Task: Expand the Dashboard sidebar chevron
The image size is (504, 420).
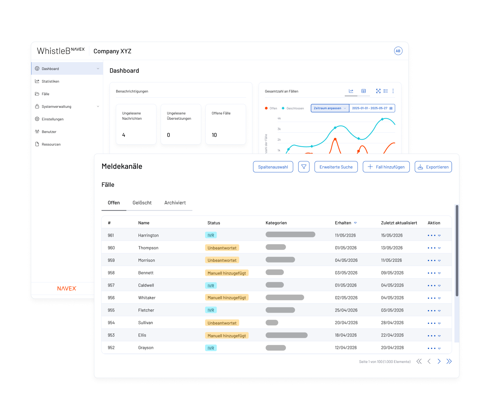Action: point(98,69)
